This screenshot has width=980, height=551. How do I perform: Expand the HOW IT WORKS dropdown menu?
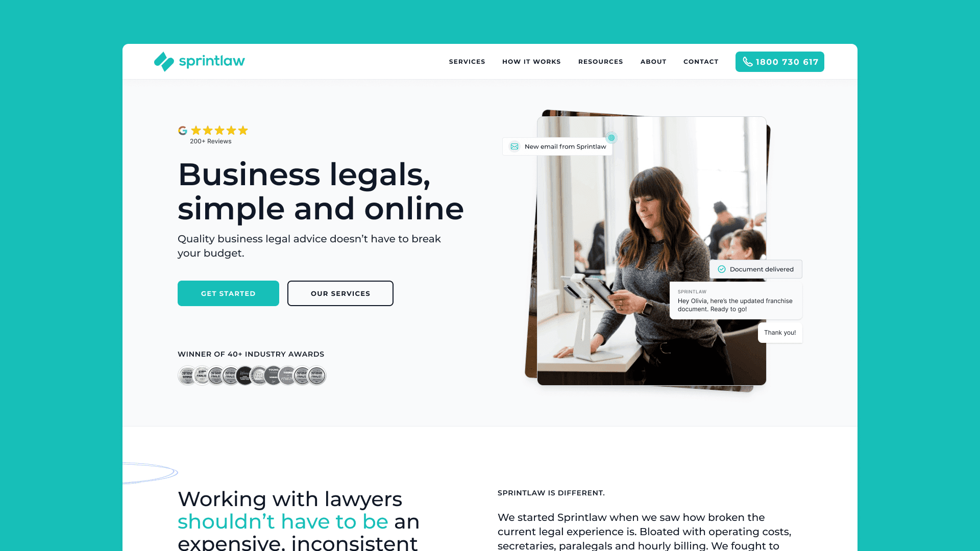tap(531, 61)
